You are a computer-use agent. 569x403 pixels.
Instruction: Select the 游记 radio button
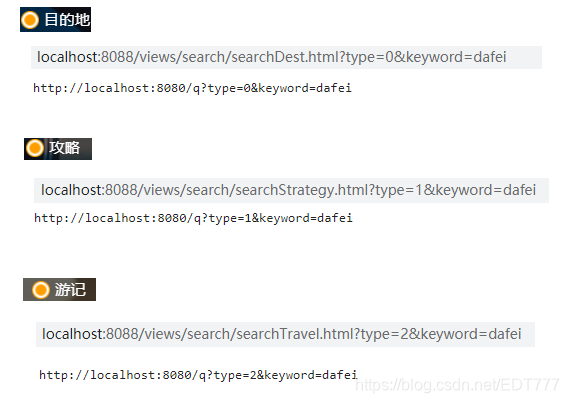[41, 290]
